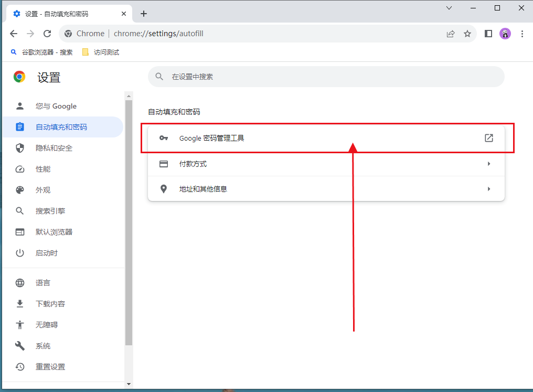Open the profile avatar menu
The height and width of the screenshot is (392, 533).
point(505,34)
